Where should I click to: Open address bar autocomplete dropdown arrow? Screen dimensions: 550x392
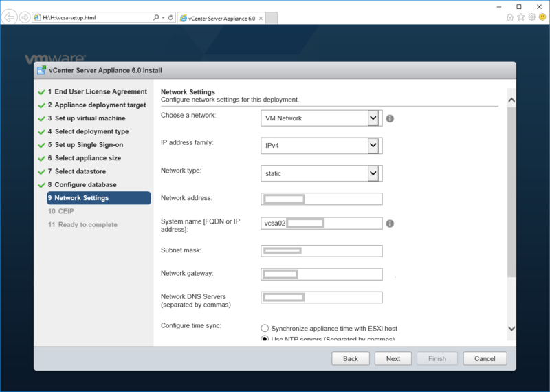pyautogui.click(x=164, y=17)
